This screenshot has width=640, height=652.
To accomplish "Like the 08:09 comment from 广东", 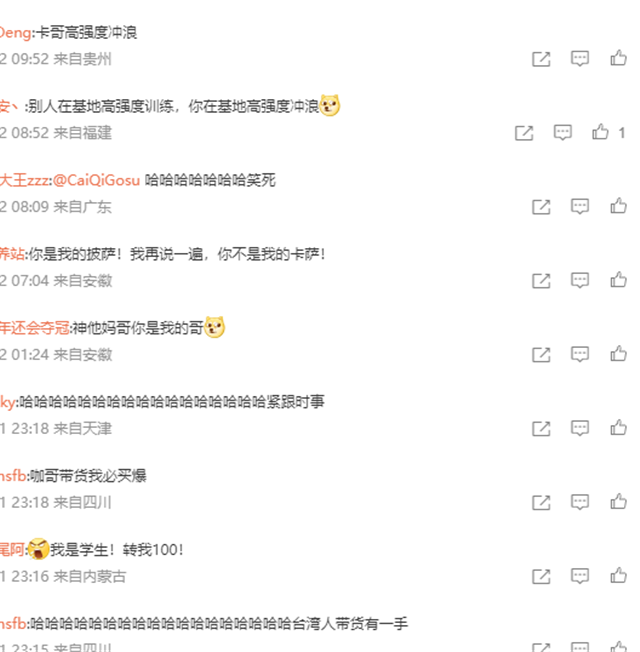I will (x=618, y=206).
